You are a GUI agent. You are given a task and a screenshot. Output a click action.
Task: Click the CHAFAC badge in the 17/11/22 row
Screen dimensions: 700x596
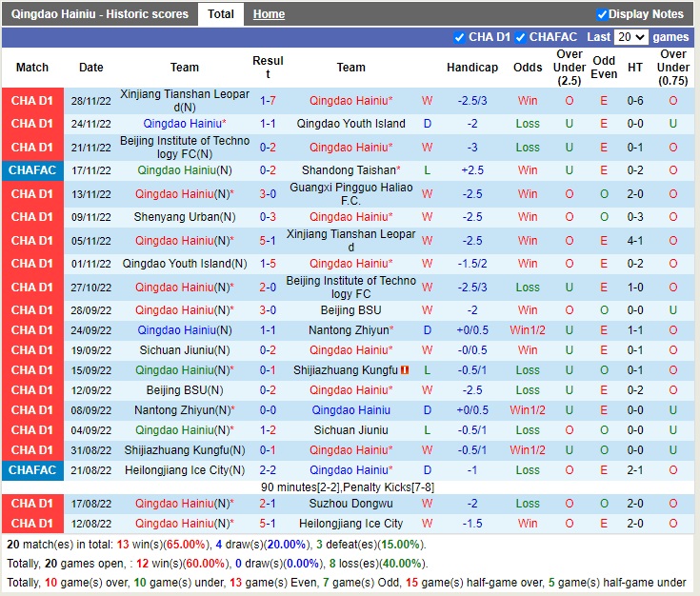point(32,170)
